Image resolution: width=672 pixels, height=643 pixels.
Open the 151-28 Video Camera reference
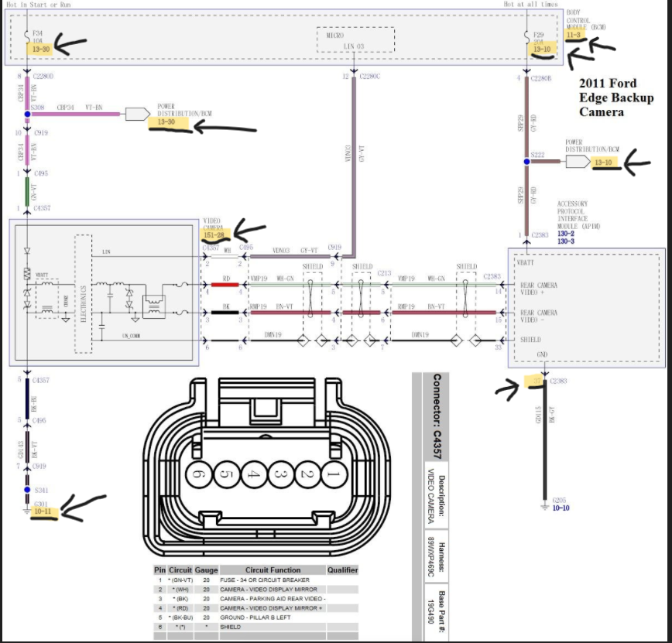coord(213,234)
